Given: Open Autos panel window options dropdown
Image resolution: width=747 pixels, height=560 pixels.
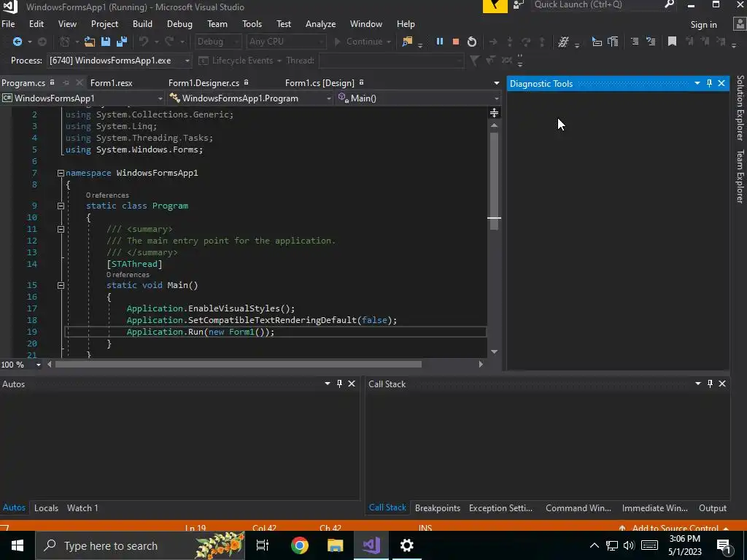Looking at the screenshot, I should pyautogui.click(x=328, y=384).
